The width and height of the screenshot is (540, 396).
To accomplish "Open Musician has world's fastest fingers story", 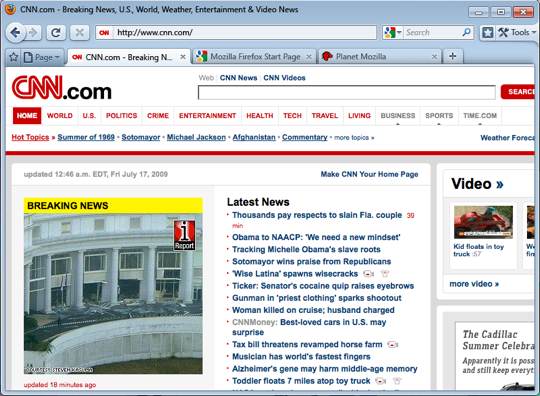I will pyautogui.click(x=301, y=356).
